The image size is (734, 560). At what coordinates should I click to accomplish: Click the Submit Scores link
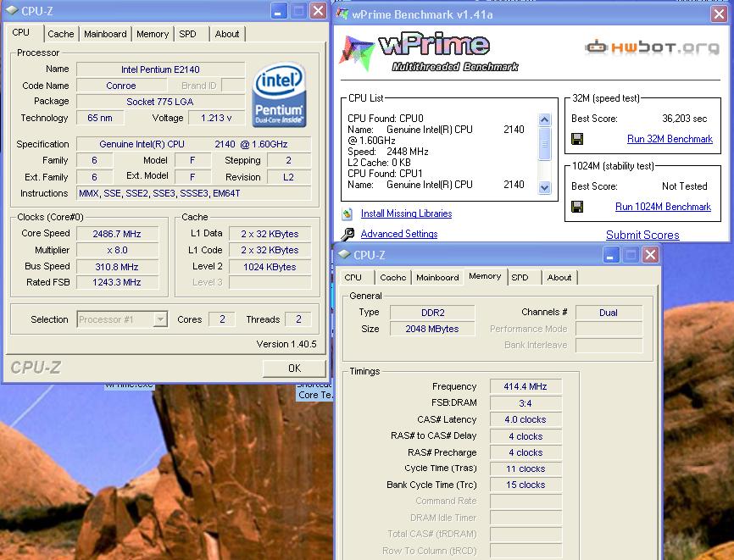coord(642,235)
